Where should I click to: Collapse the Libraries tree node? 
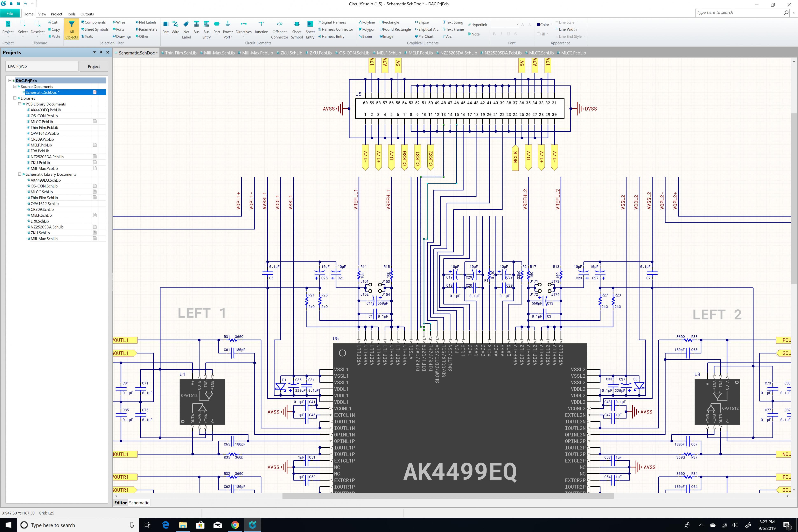(15, 98)
